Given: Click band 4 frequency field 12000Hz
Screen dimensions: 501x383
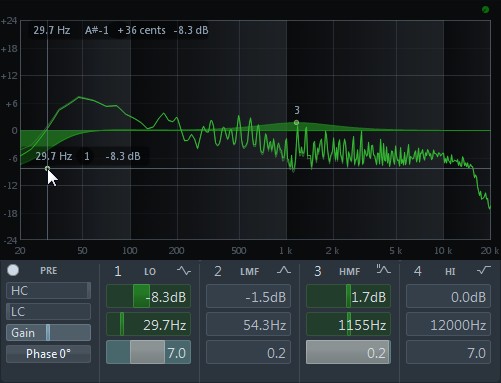Looking at the screenshot, I should [x=448, y=324].
